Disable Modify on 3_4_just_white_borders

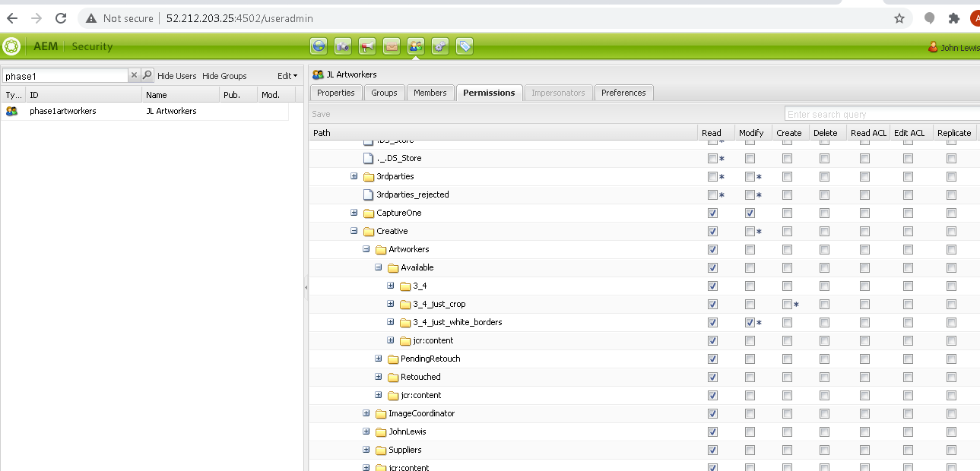[x=750, y=322]
